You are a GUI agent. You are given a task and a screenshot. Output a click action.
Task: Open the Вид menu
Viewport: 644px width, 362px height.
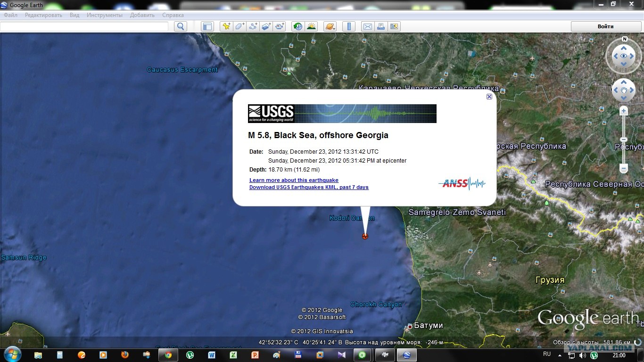coord(74,15)
